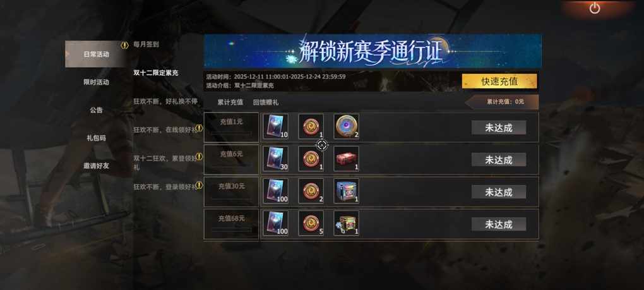Click the purple orb medallion in 充值1元 row
The height and width of the screenshot is (290, 644).
click(346, 126)
